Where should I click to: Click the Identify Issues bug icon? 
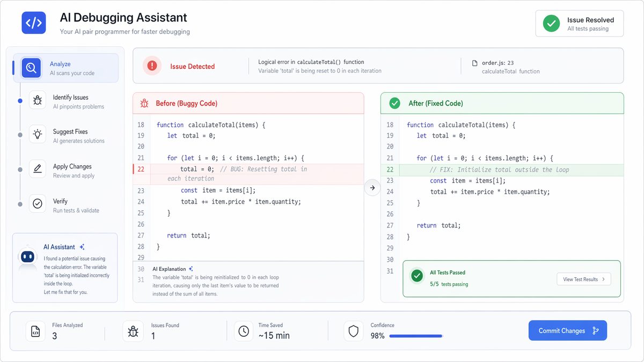coord(37,100)
